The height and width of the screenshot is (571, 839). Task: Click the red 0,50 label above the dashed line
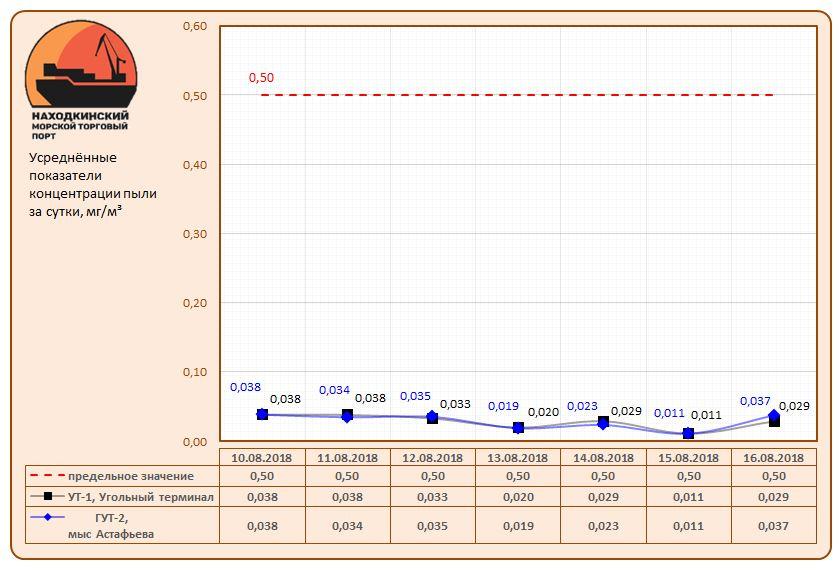coord(261,78)
